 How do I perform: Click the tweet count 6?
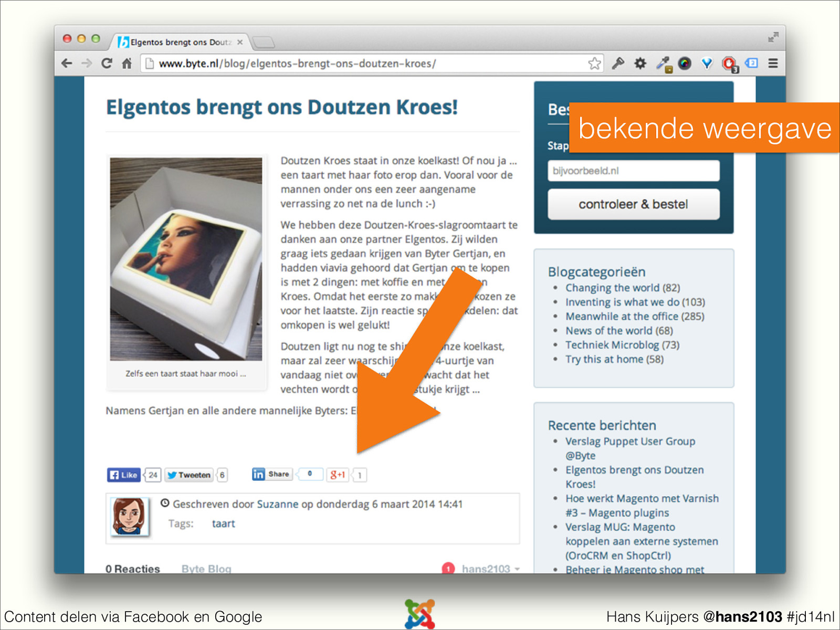coord(223,475)
